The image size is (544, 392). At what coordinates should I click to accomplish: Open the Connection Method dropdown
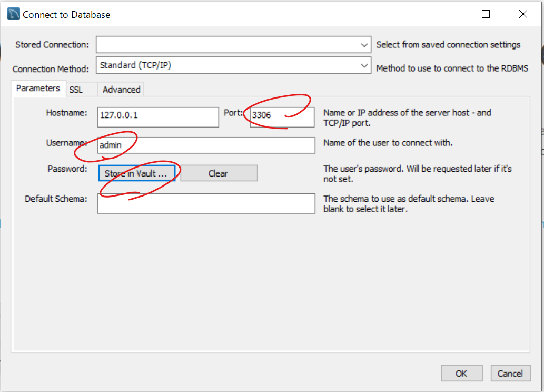click(233, 65)
